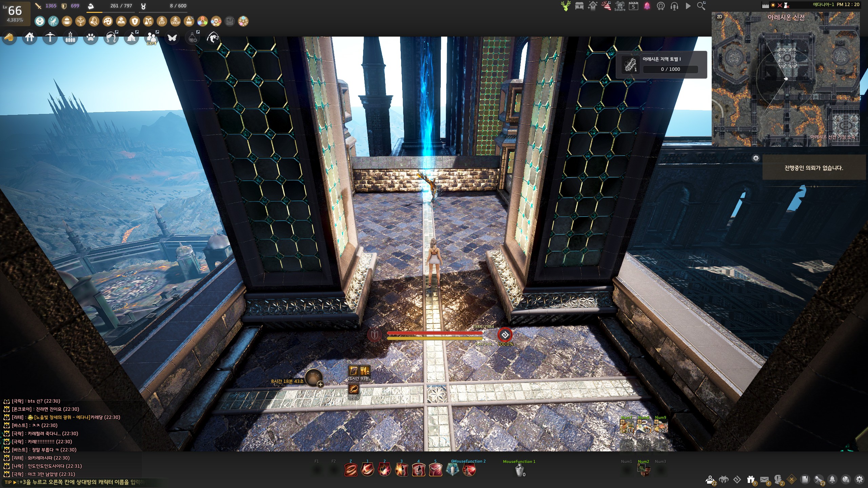Click the campfire buff icon
Viewport: 868px width, 488px height.
[x=189, y=21]
